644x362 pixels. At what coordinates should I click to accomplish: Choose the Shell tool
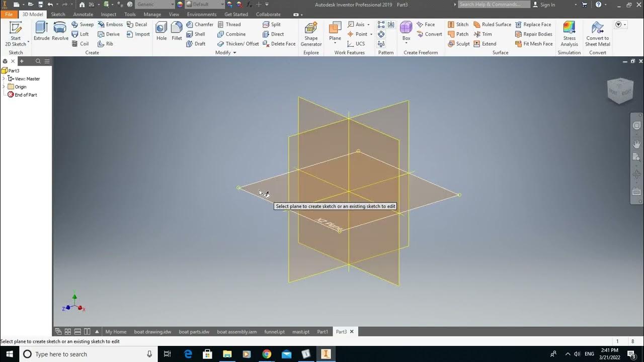coord(196,34)
